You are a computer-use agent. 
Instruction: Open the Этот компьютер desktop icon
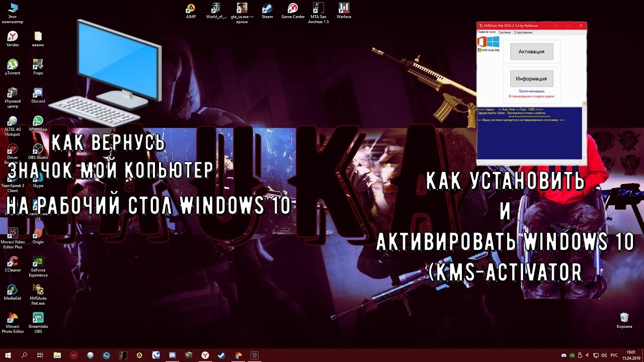(x=13, y=13)
